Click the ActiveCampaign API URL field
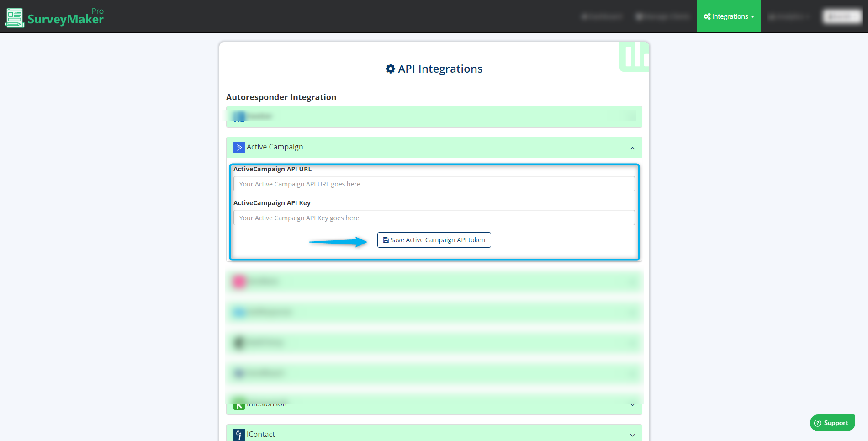Screen dimensions: 868x441 click(434, 184)
